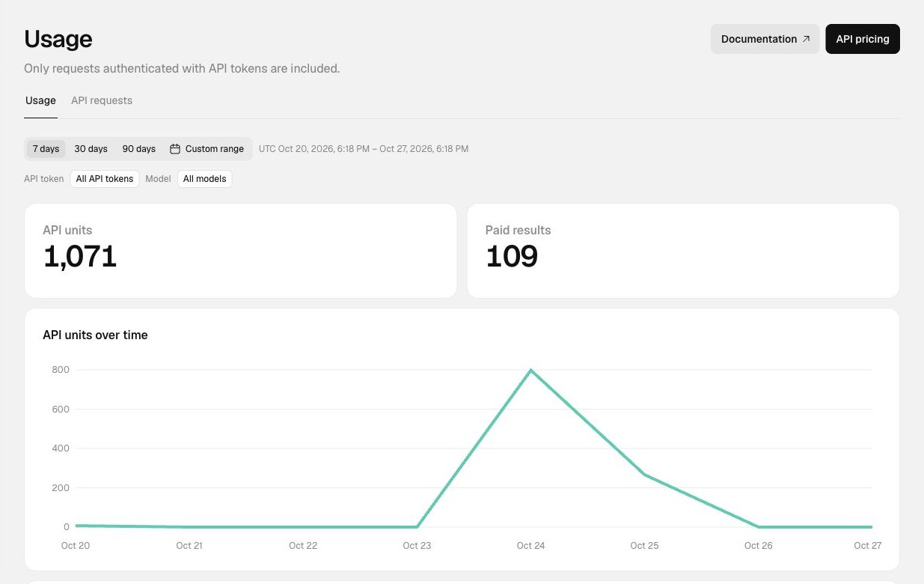Viewport: 924px width, 584px height.
Task: Open the All models filter
Action: tap(204, 179)
